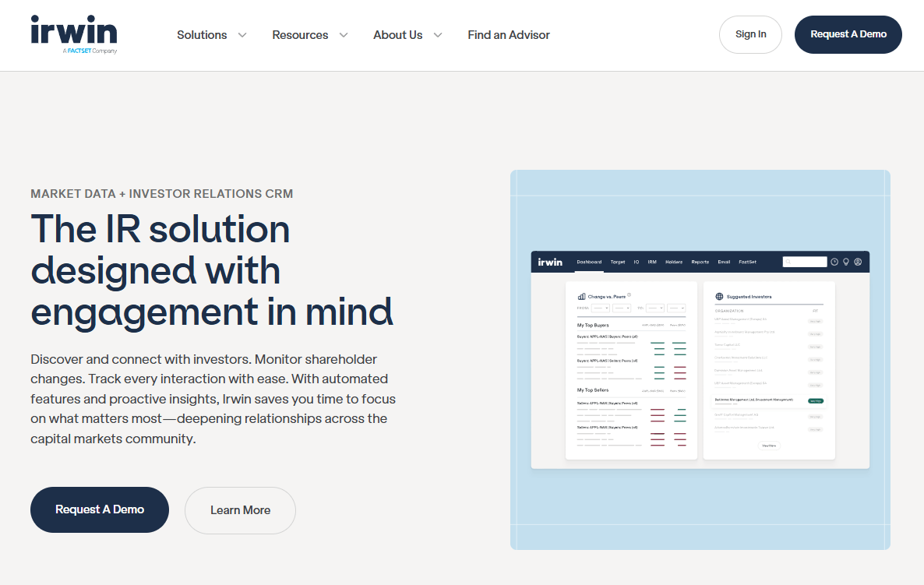The height and width of the screenshot is (585, 924).
Task: Click the "My Top Sellers" heading in the preview
Action: pos(593,390)
